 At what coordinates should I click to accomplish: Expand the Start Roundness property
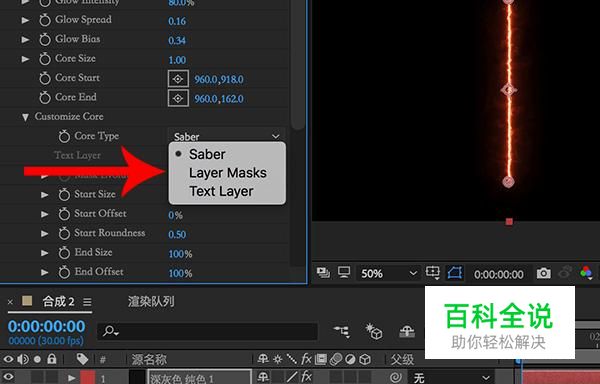point(45,233)
